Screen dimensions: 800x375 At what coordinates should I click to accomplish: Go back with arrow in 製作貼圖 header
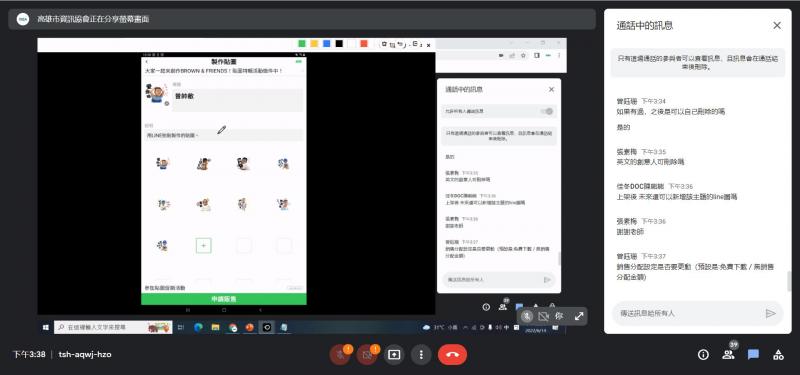click(x=147, y=62)
